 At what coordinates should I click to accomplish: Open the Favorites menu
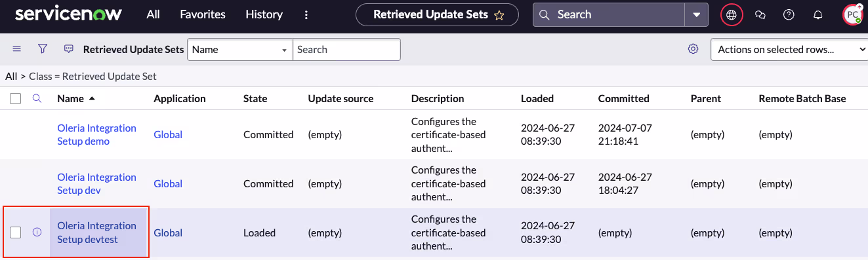point(203,14)
